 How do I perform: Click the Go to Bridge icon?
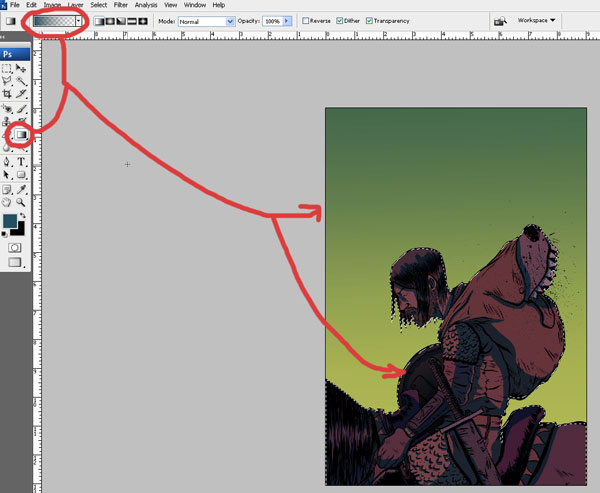[500, 21]
